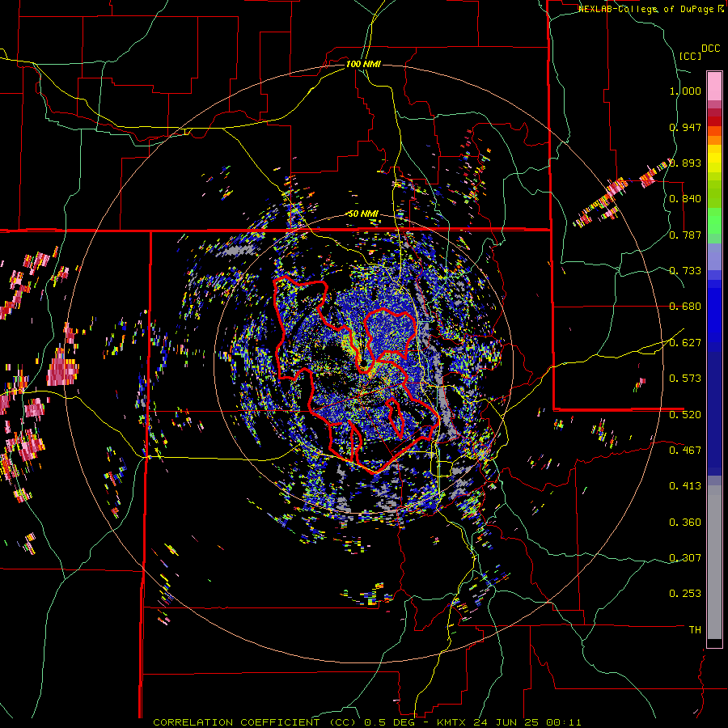Click the 50 NMI range ring label
728x728 pixels.
pos(363,214)
